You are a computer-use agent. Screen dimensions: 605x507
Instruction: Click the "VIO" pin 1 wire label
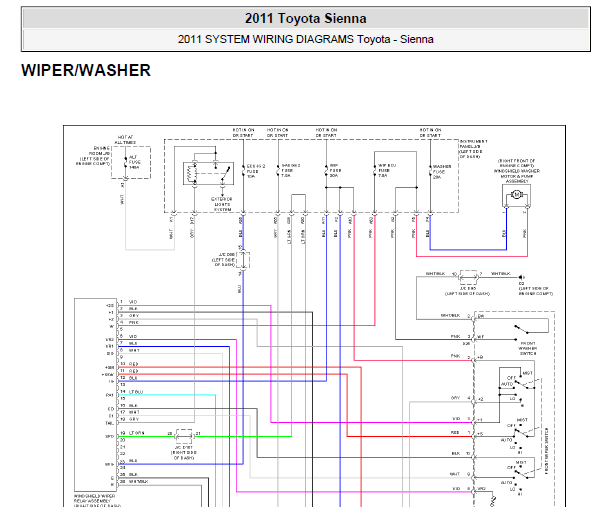(133, 302)
